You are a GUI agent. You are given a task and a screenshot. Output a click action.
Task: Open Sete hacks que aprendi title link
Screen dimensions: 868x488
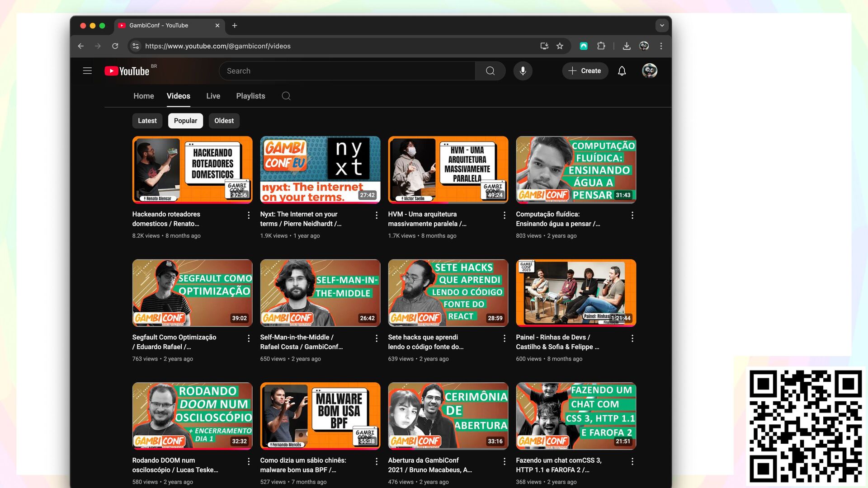tap(426, 342)
